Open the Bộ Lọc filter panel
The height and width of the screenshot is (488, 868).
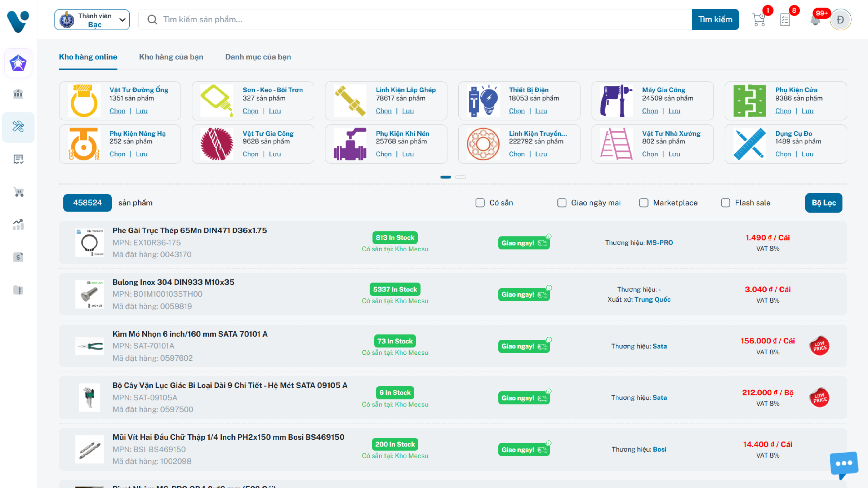(823, 203)
